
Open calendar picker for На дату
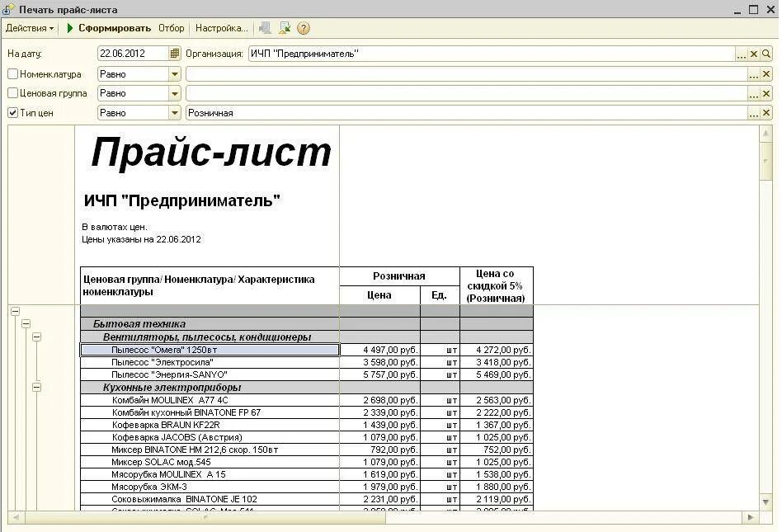(174, 54)
